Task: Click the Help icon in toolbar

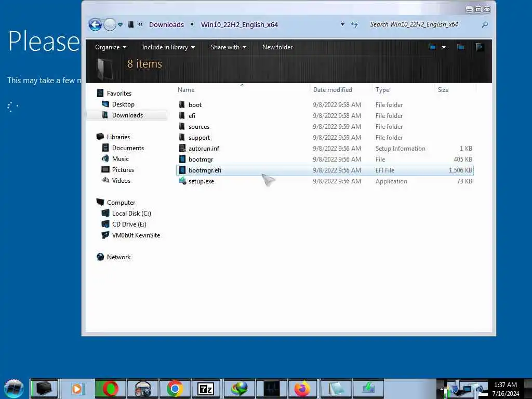Action: point(480,47)
